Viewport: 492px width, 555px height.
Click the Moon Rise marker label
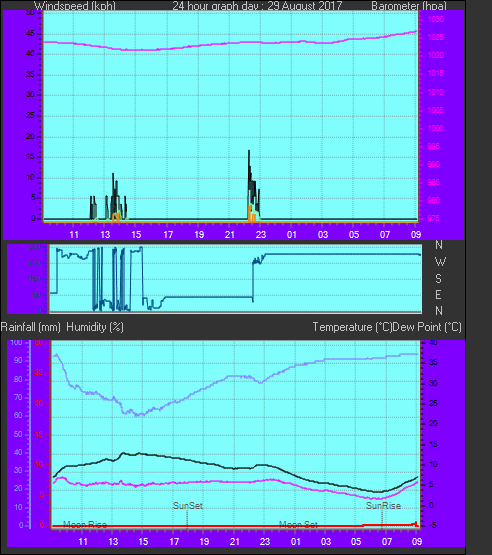pyautogui.click(x=85, y=525)
